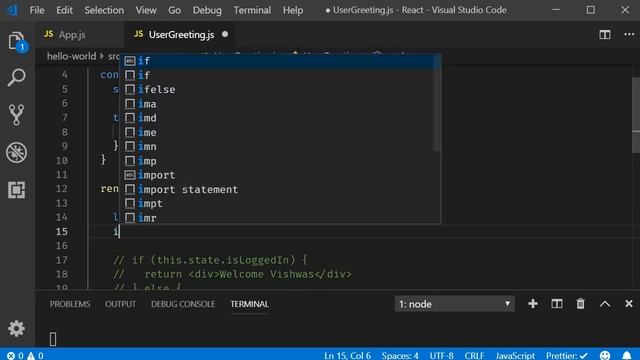Open the View menu
640x360 pixels.
pos(146,10)
